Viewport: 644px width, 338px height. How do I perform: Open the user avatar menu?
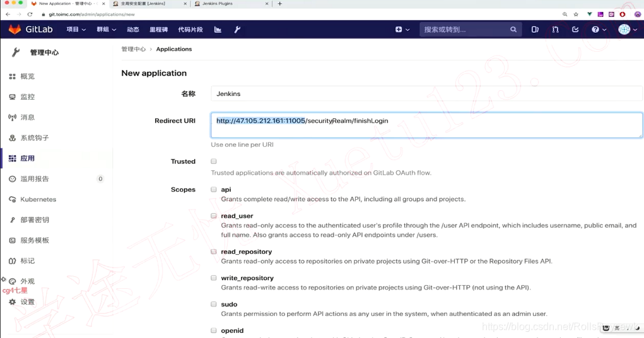(628, 29)
